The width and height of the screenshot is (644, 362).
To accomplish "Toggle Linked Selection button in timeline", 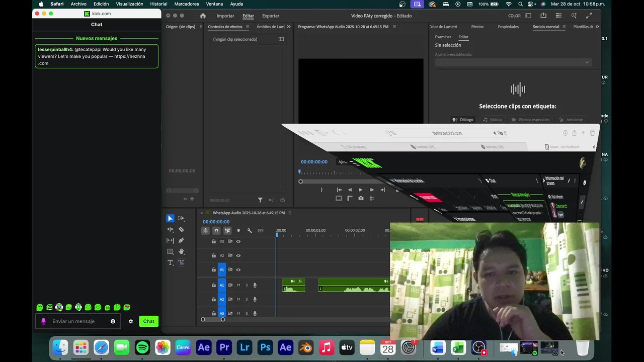I will pos(227,231).
